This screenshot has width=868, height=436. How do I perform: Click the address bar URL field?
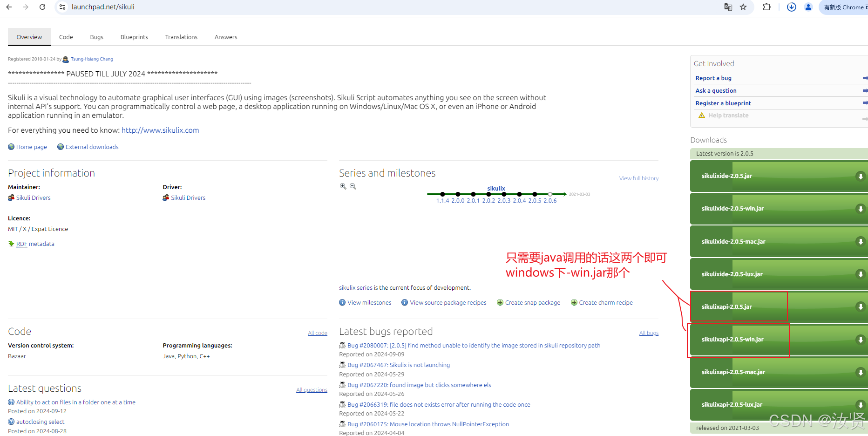pos(391,7)
